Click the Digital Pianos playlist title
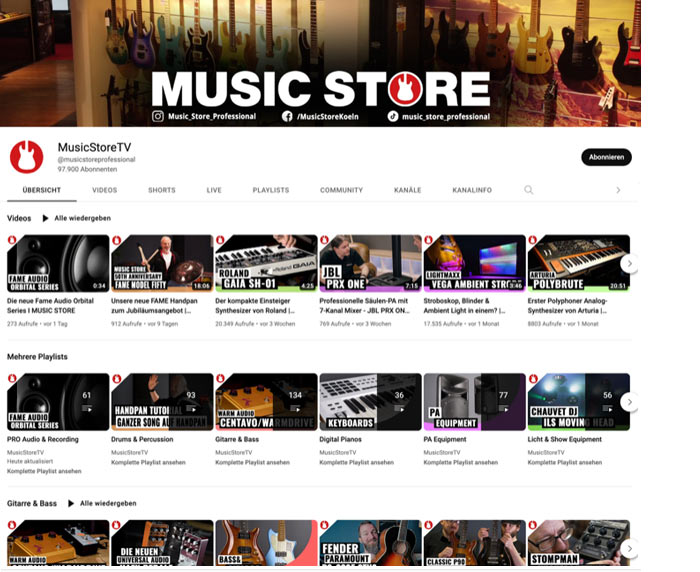 tap(341, 439)
